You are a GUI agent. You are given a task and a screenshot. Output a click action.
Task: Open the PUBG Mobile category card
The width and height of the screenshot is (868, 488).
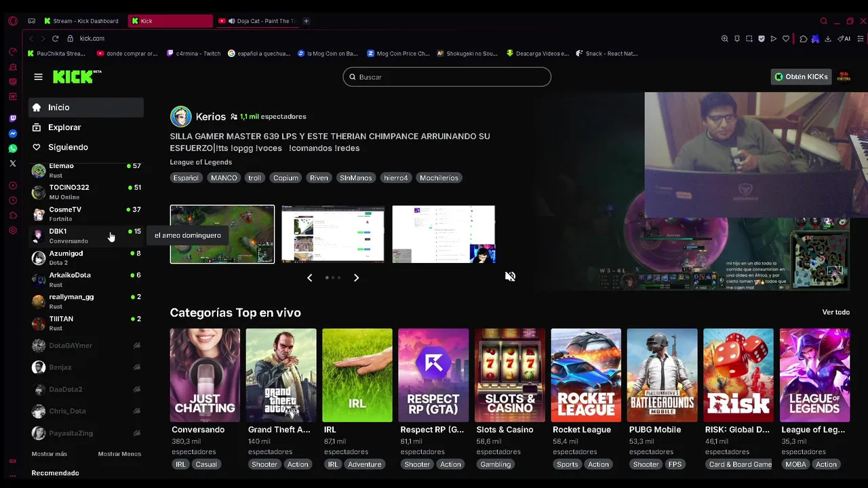[x=662, y=375]
